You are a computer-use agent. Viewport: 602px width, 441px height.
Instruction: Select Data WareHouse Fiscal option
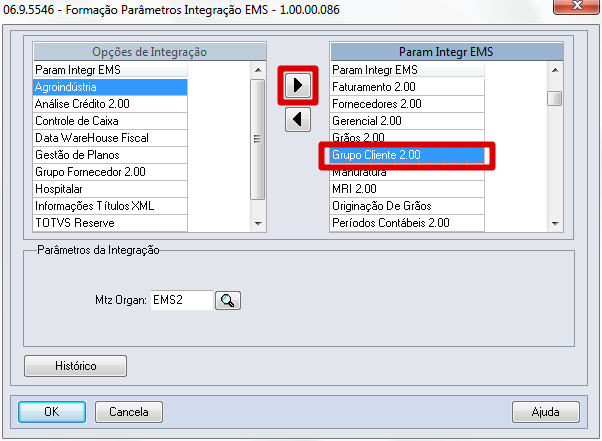click(x=110, y=138)
